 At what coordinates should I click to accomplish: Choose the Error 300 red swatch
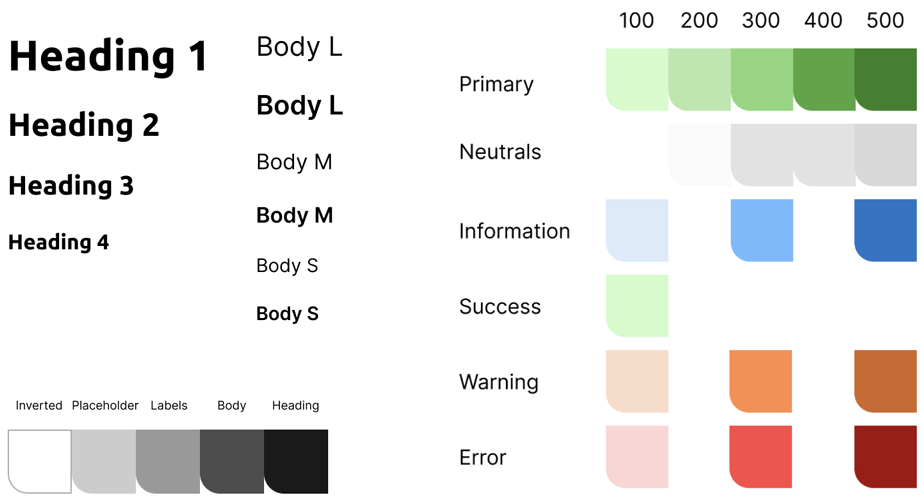762,457
